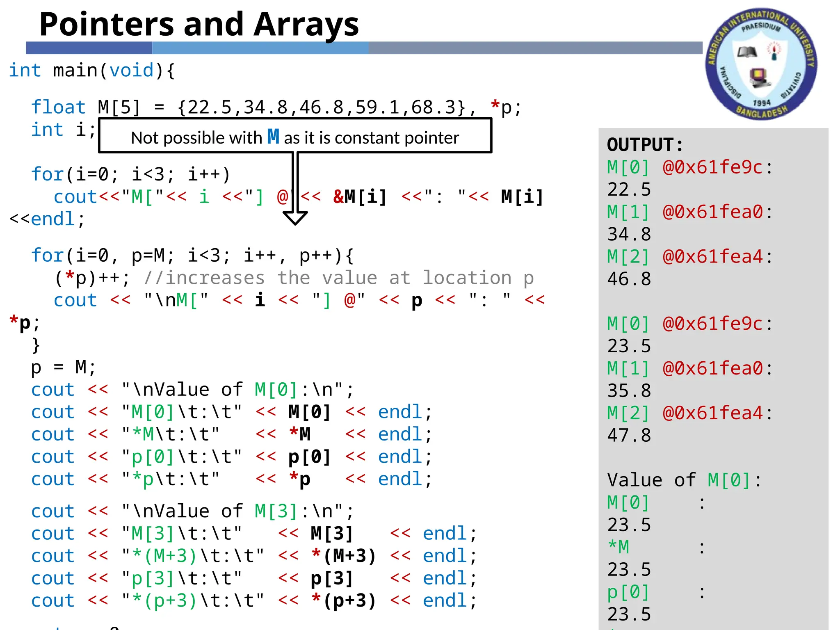Click the '&M[i]' expression in the cout line
This screenshot has height=630, width=840.
click(360, 197)
